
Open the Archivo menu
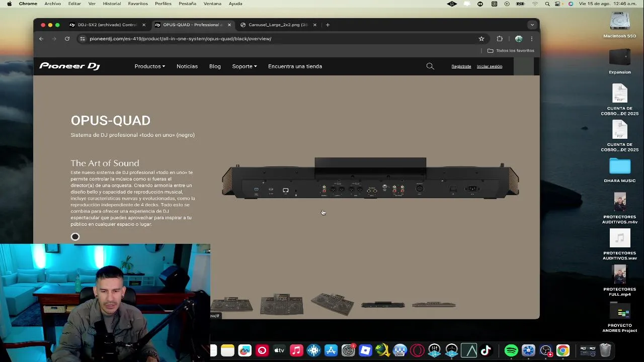click(52, 4)
